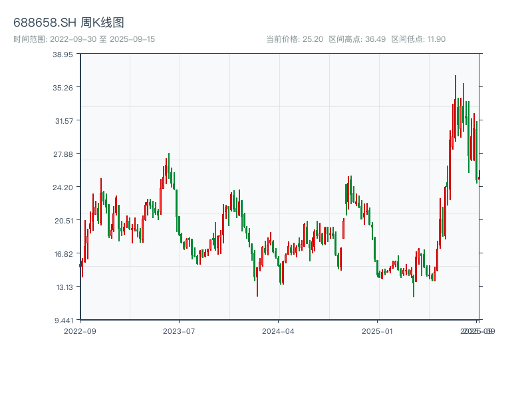Click y-axis value 27.88
Screen dimensions: 532x399
pos(63,154)
